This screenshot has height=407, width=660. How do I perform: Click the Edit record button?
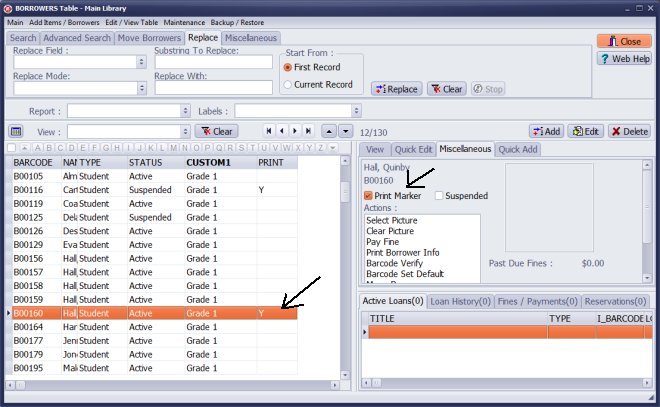point(585,131)
